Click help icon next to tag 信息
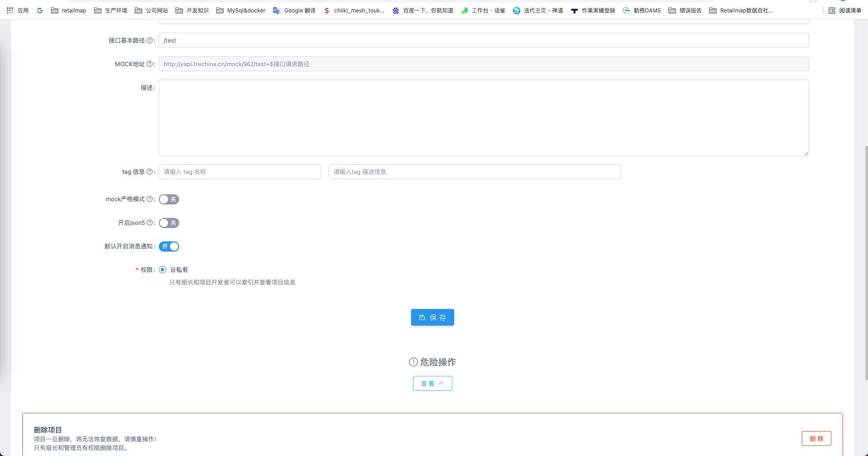 coord(150,172)
